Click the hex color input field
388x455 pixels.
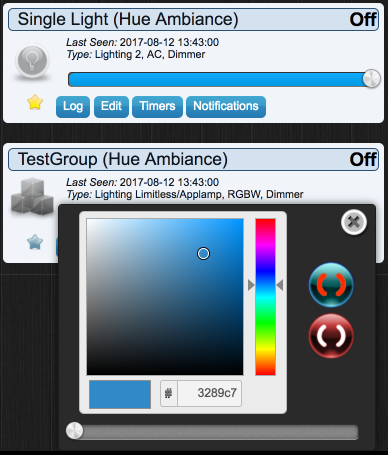point(209,393)
